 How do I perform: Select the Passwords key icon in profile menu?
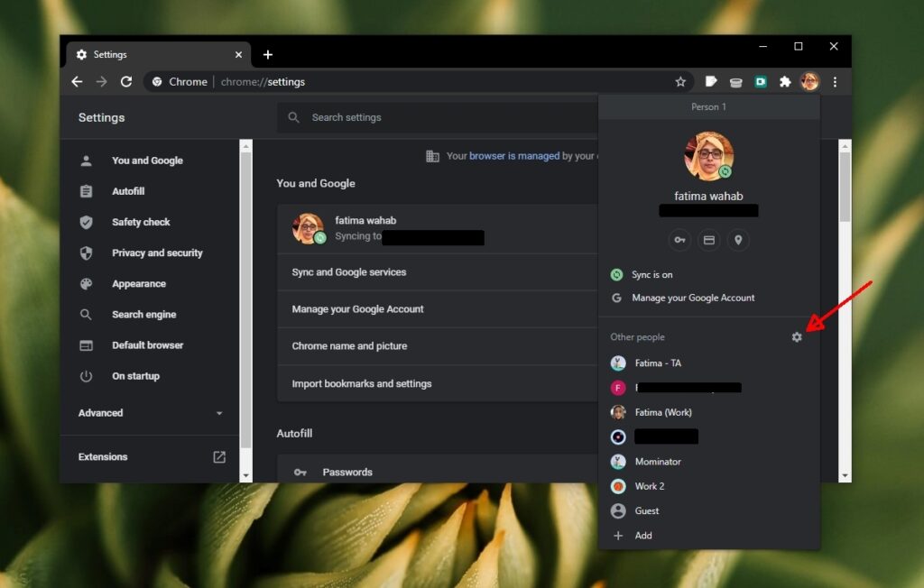tap(679, 240)
